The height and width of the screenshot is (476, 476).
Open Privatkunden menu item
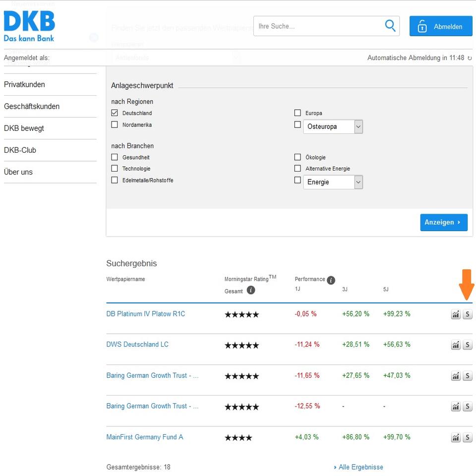24,84
